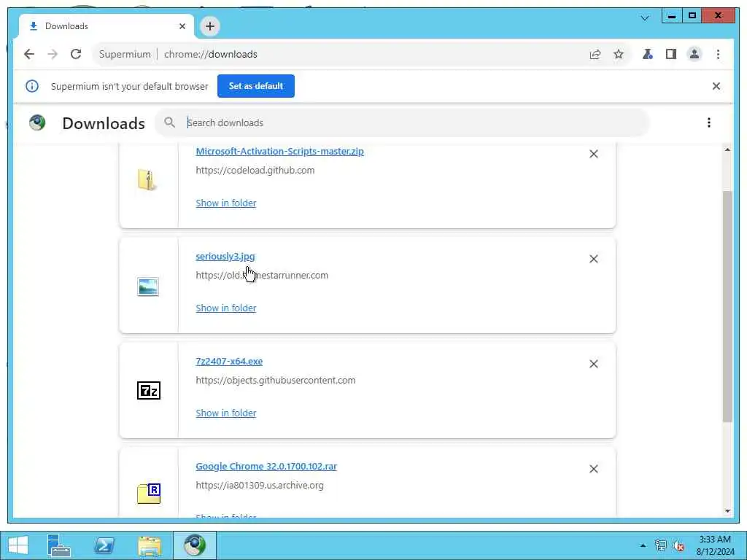
Task: Open the Windows Start menu
Action: click(18, 545)
